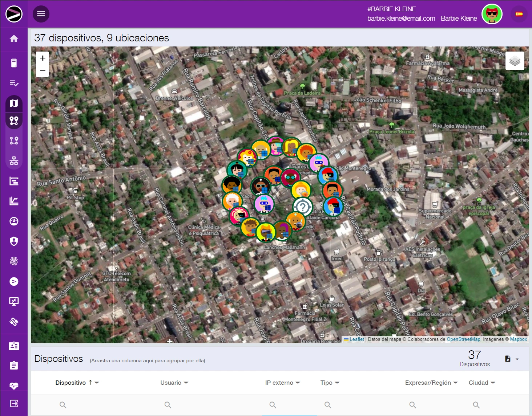Open filter for Usuario column

point(186,383)
